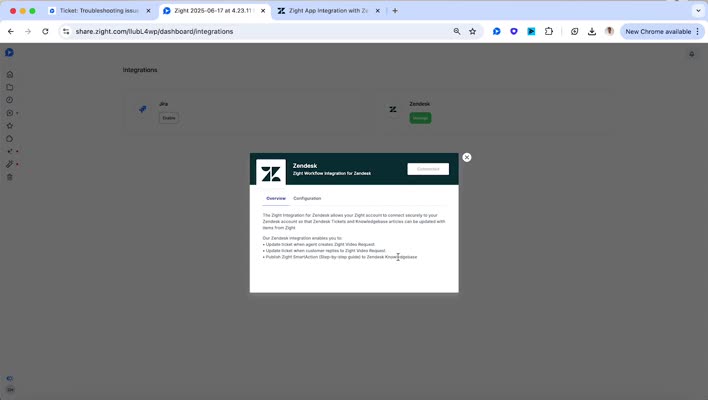Reload the current page
The width and height of the screenshot is (708, 400).
point(45,31)
